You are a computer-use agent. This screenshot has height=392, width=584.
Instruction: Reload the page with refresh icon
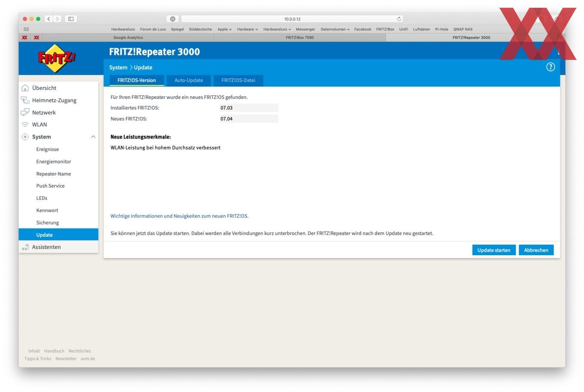click(x=399, y=19)
